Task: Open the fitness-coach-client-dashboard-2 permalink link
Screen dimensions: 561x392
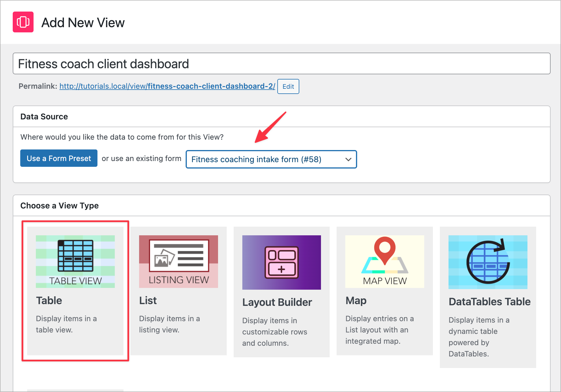Action: coord(167,86)
